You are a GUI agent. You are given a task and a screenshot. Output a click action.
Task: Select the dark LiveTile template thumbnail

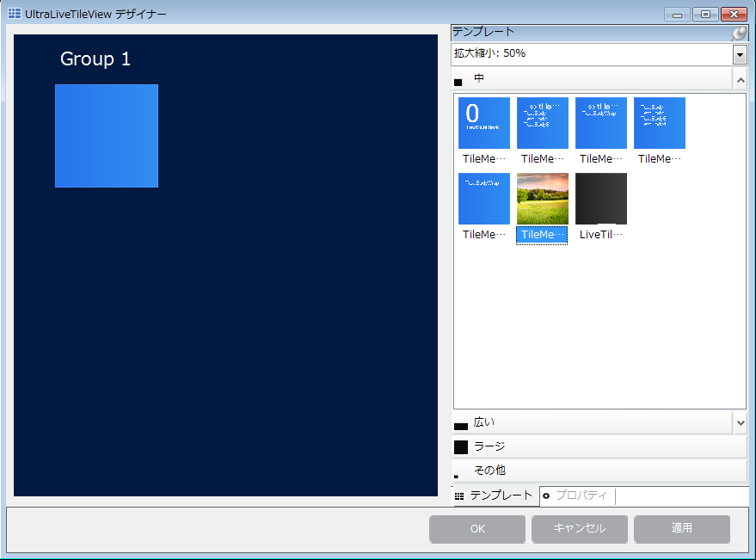coord(600,199)
